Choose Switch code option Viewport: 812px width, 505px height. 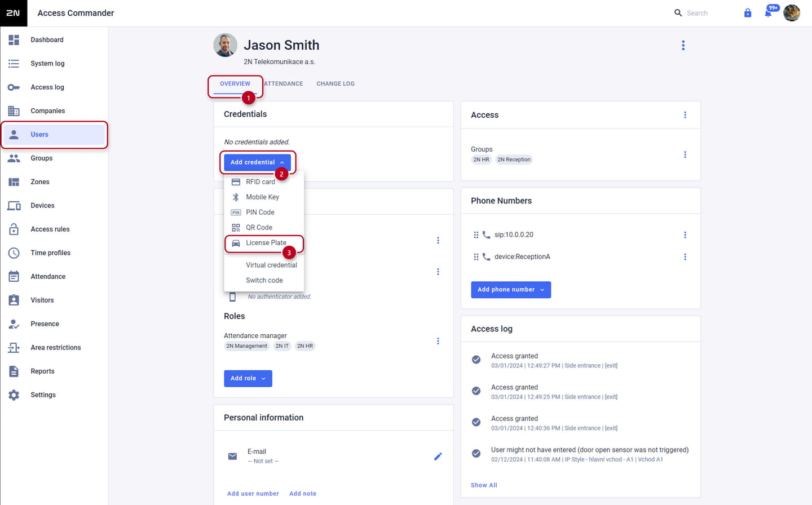click(x=264, y=280)
